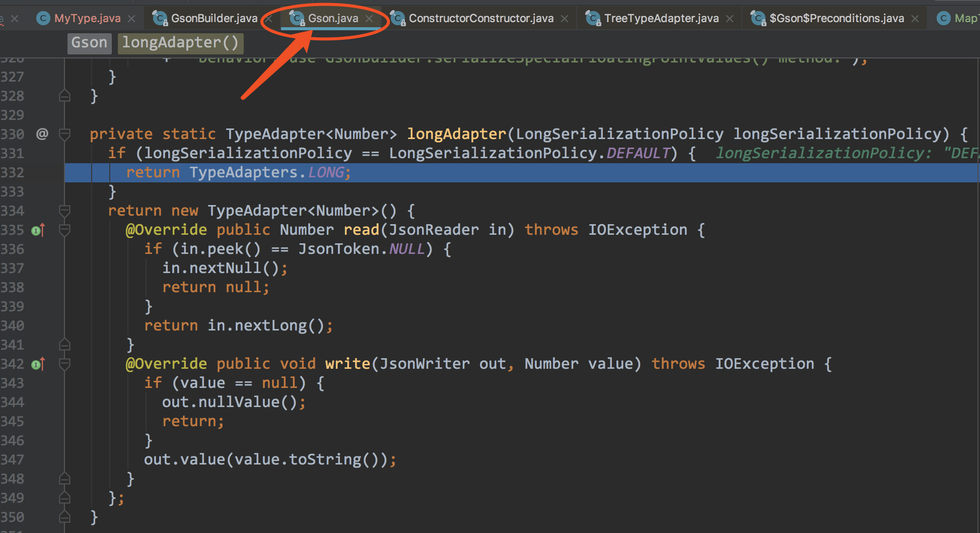
Task: Click the longAdapter method name on line 330
Action: tap(456, 134)
